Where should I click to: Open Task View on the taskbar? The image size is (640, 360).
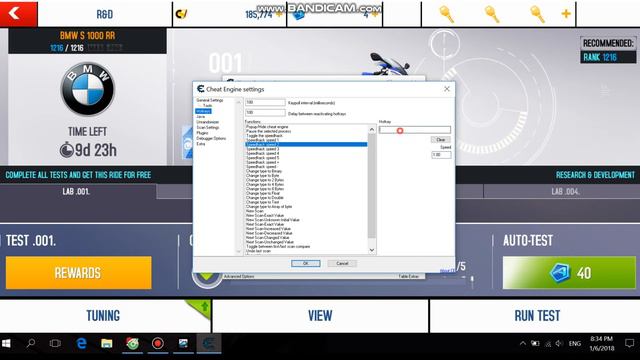tap(55, 343)
